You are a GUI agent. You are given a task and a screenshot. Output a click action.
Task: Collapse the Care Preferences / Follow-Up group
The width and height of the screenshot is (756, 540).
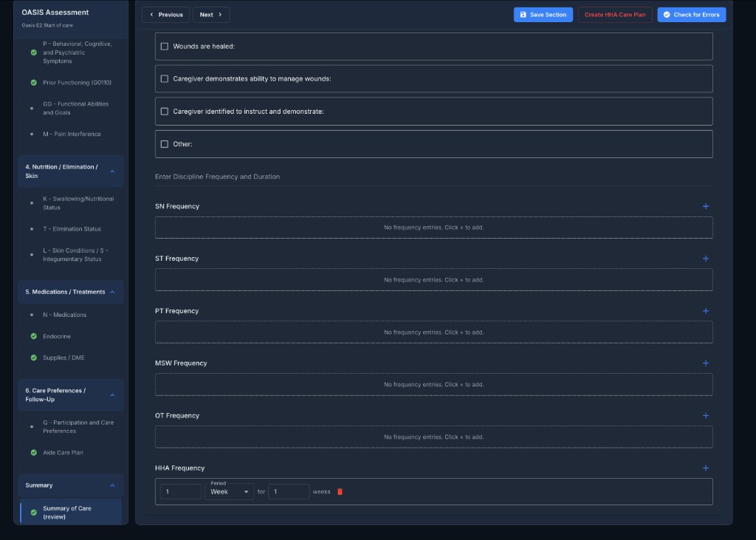pyautogui.click(x=112, y=395)
